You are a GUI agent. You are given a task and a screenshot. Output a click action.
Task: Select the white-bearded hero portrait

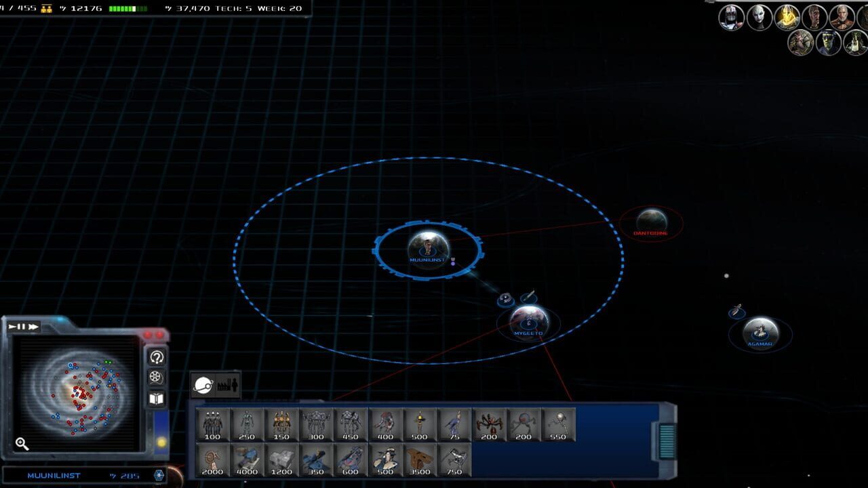click(x=842, y=17)
